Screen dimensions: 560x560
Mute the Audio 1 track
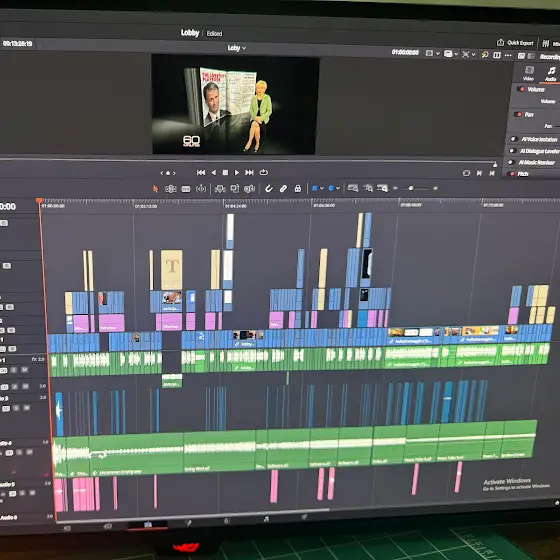(x=24, y=370)
